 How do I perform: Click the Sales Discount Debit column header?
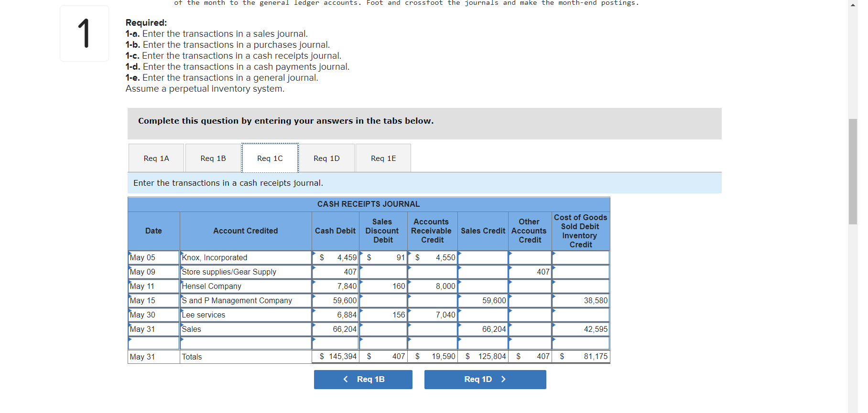click(383, 231)
